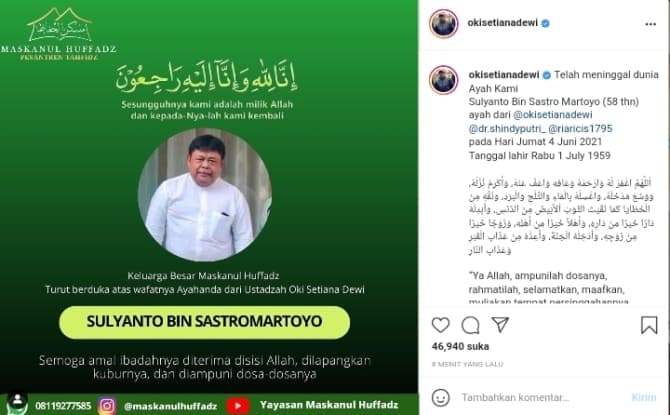Follow the @okisetianadewi mention link

click(552, 115)
